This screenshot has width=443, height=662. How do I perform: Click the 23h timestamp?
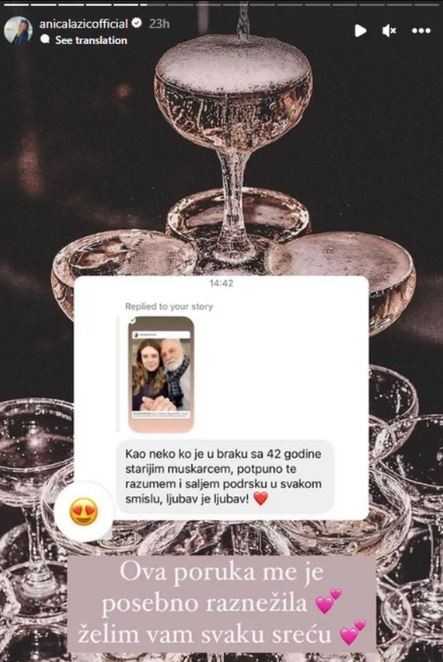coord(159,24)
